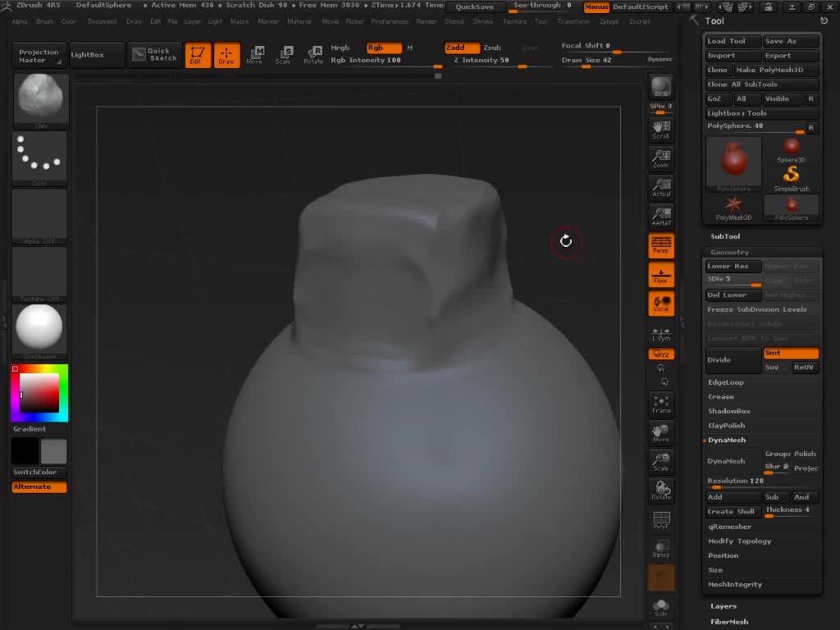Screen dimensions: 840x630
Task: Click the Rotate view icon above PolyF
Action: pos(661,491)
